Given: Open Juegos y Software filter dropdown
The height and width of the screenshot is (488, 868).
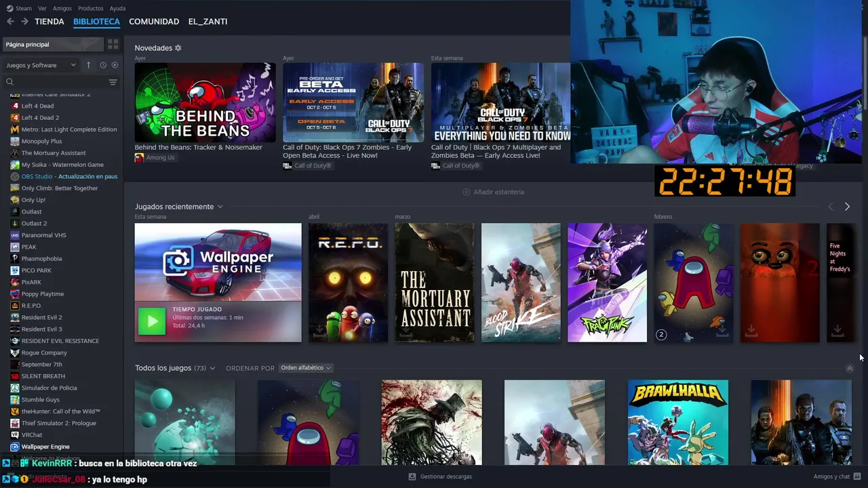Looking at the screenshot, I should pos(41,65).
